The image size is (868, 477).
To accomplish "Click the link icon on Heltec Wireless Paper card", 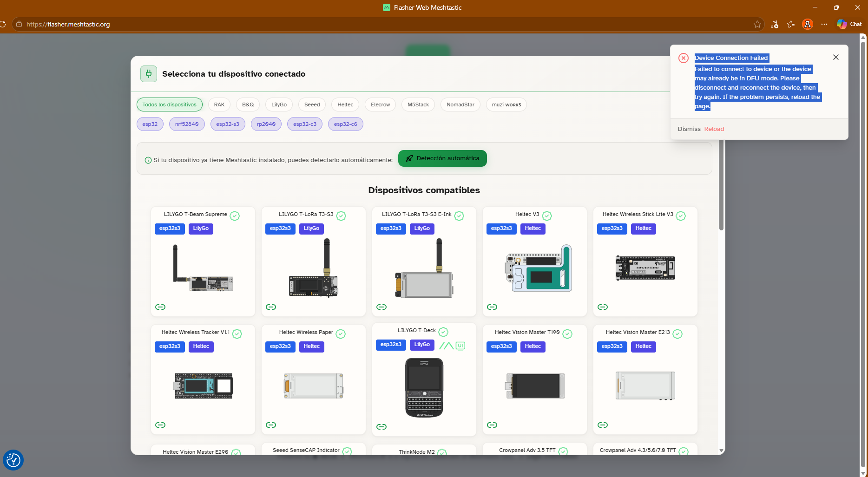I will point(271,425).
